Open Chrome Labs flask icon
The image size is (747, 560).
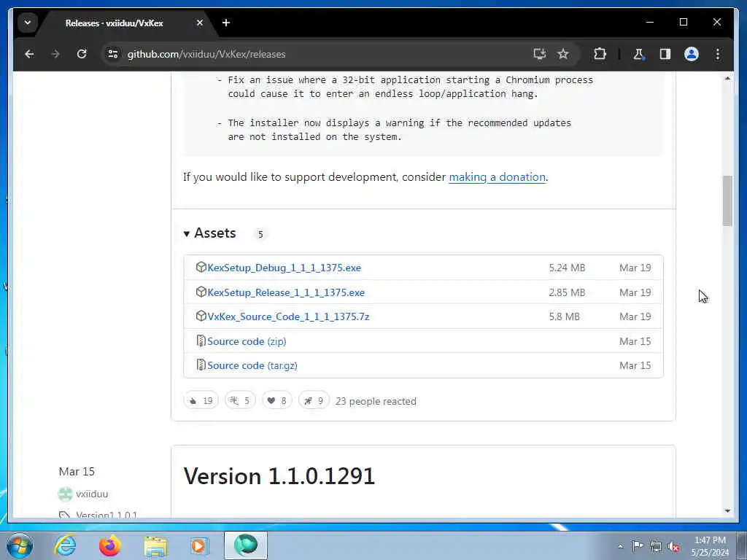pyautogui.click(x=638, y=54)
